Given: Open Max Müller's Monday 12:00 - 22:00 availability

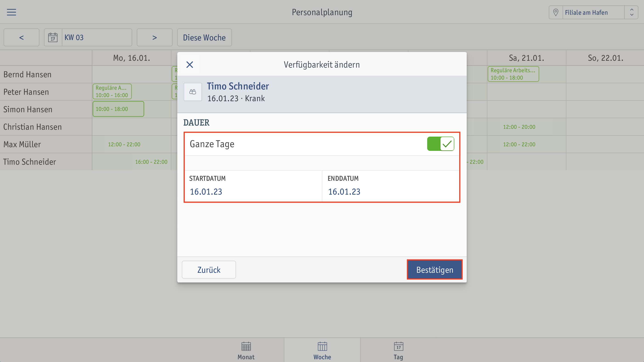Looking at the screenshot, I should click(124, 144).
